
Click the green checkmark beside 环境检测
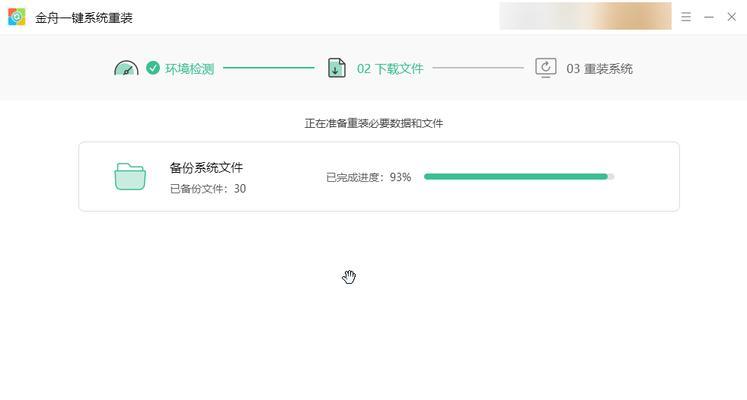[153, 68]
